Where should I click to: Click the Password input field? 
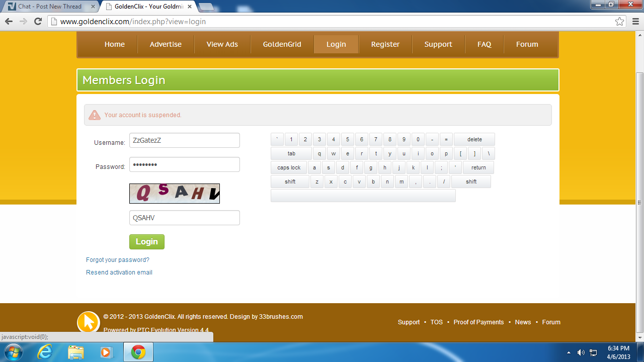[185, 164]
